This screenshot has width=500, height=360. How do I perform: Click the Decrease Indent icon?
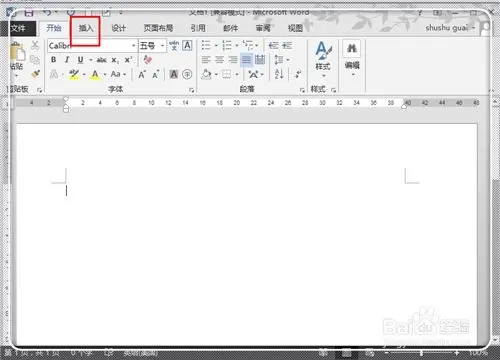tap(273, 45)
